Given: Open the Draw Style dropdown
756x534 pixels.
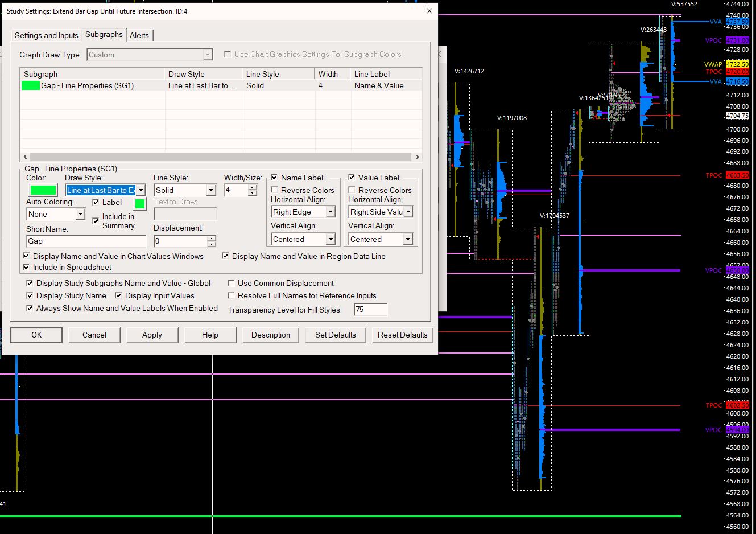Looking at the screenshot, I should (141, 190).
